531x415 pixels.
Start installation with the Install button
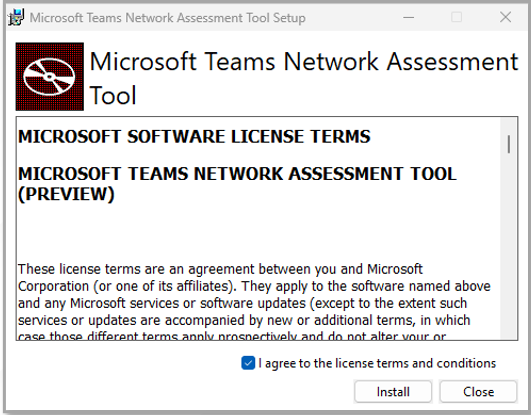(x=393, y=392)
